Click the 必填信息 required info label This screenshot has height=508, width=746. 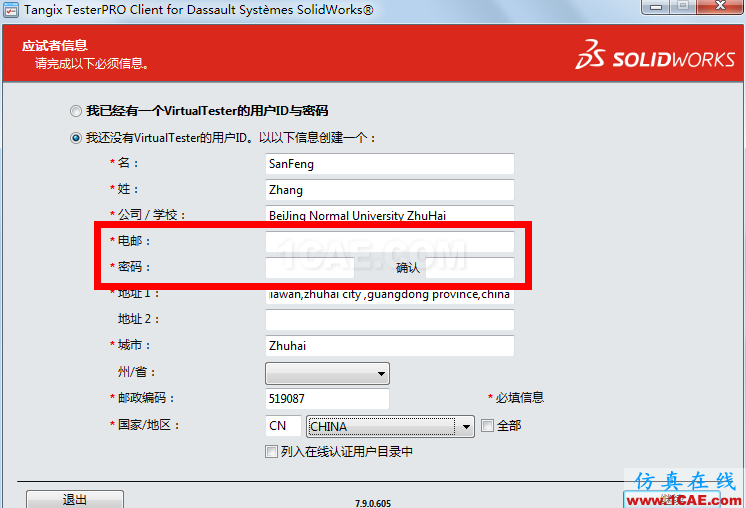pos(520,398)
